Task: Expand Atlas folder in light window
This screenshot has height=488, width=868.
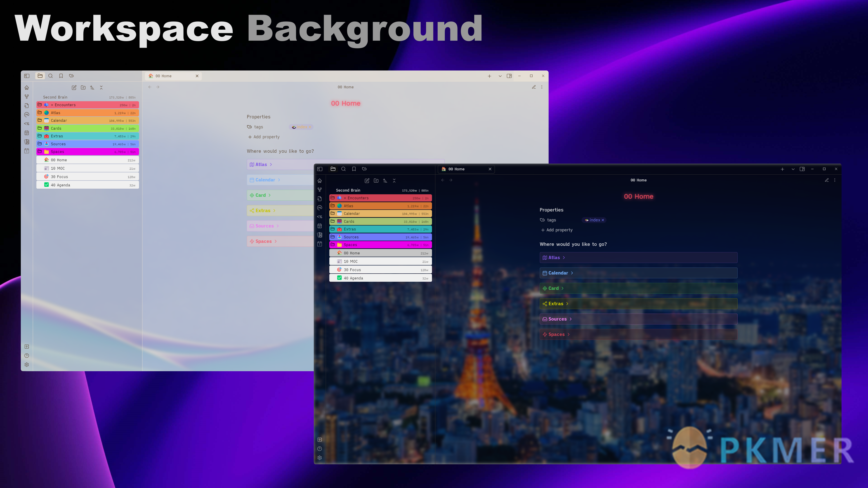Action: (88, 113)
